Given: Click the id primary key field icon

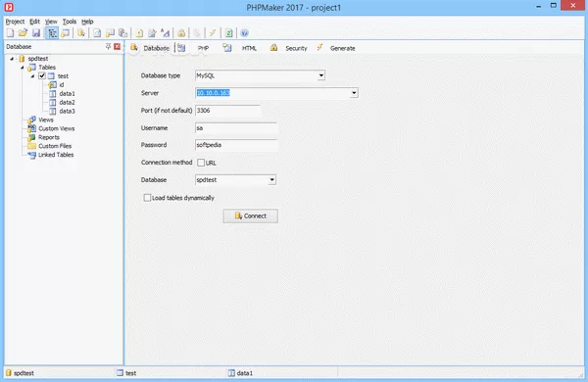Looking at the screenshot, I should [53, 85].
